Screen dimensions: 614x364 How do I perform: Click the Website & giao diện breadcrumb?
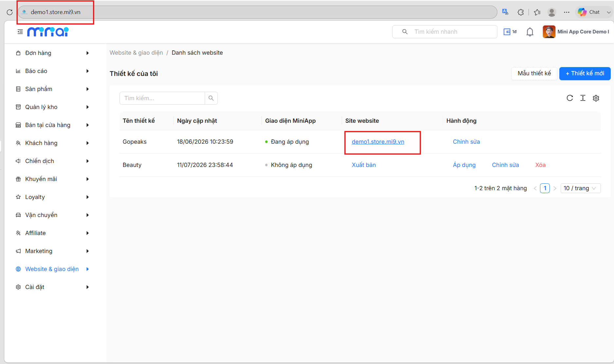point(136,53)
